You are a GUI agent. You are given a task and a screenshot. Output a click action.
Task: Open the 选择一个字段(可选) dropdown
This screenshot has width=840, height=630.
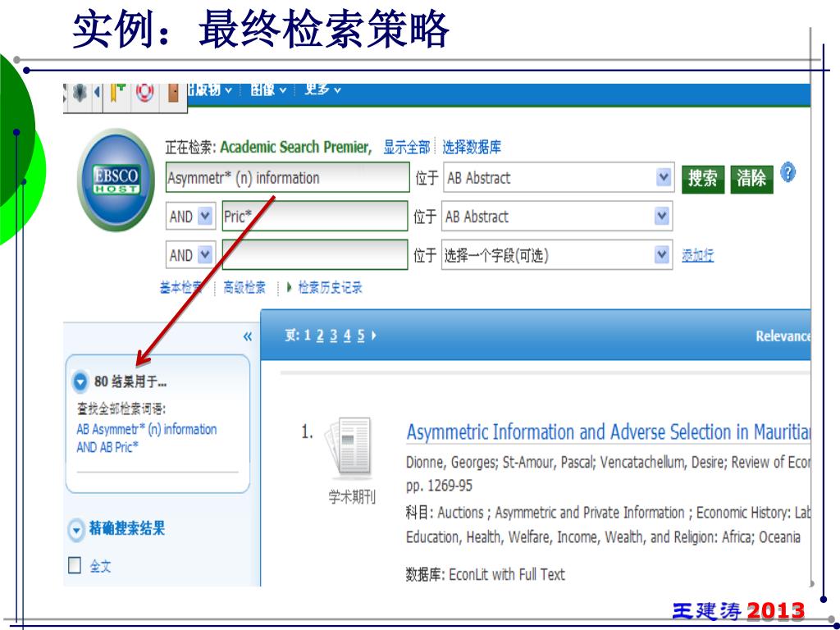click(x=662, y=255)
